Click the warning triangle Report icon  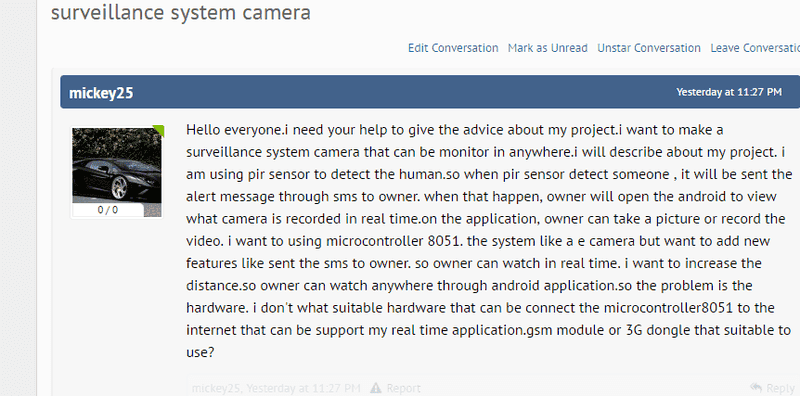coord(376,388)
